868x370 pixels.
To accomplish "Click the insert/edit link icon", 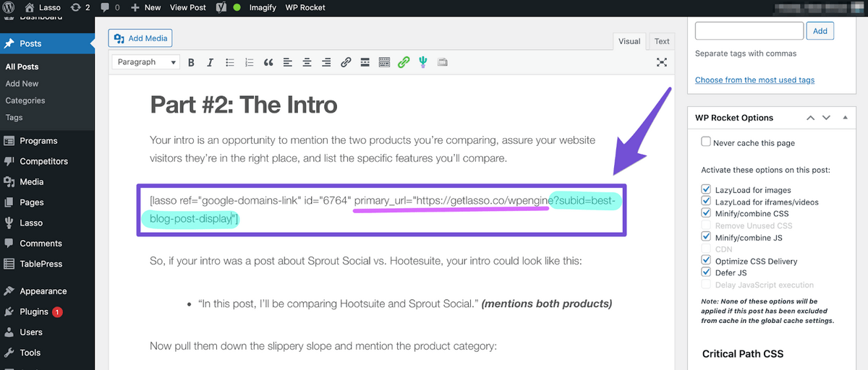I will 346,62.
